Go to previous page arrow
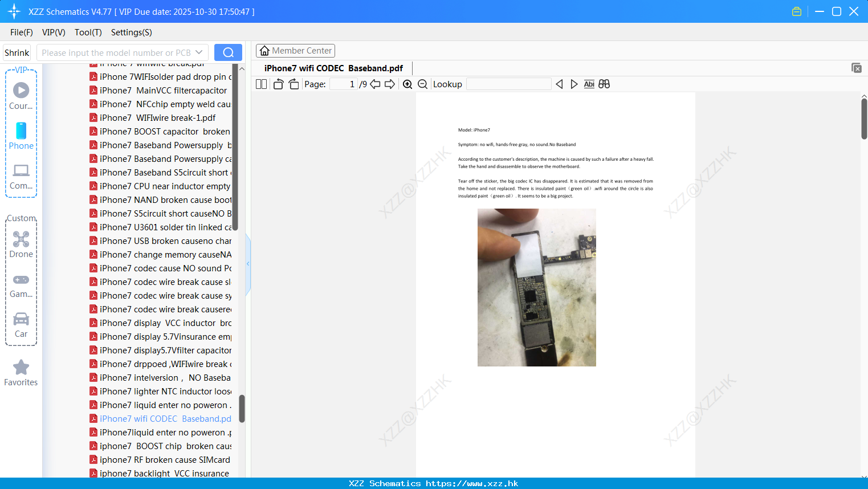 pyautogui.click(x=375, y=84)
